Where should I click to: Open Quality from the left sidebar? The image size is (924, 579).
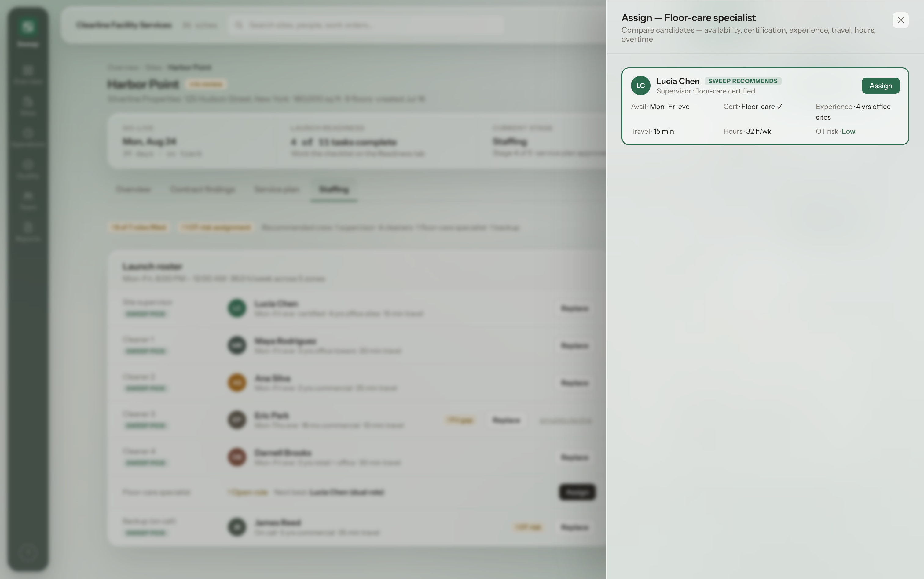(x=28, y=169)
